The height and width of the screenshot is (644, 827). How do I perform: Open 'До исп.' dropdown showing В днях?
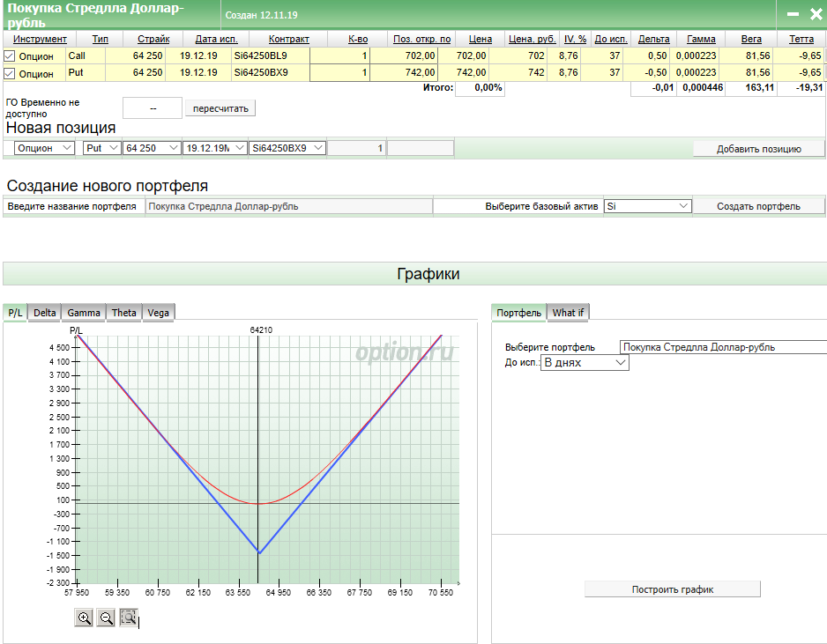tap(585, 363)
